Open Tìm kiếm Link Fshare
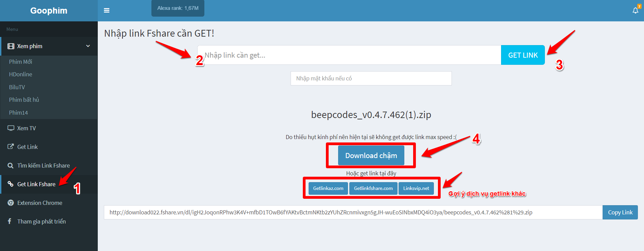644x251 pixels. 49,166
